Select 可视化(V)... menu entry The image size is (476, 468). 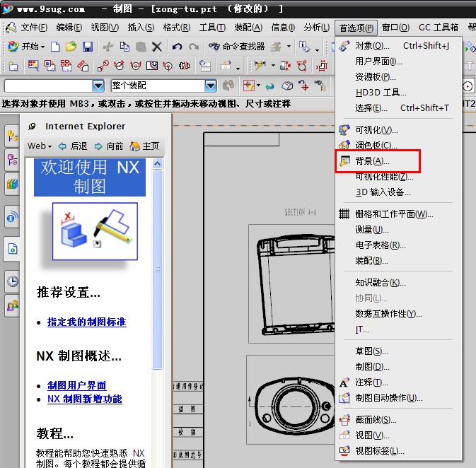398,130
